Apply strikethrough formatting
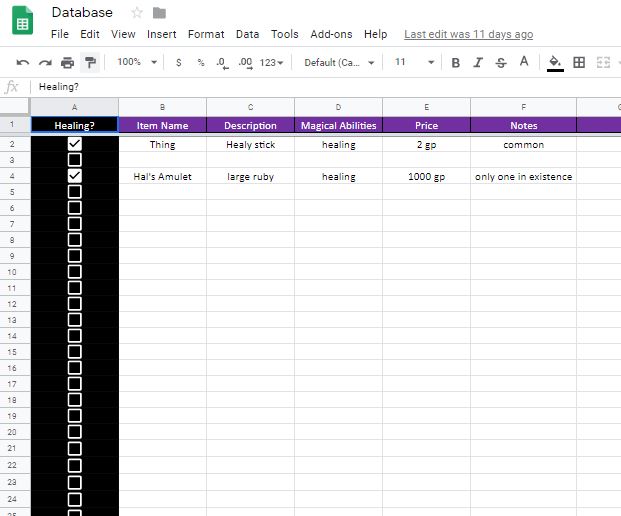This screenshot has height=516, width=621. [x=501, y=62]
